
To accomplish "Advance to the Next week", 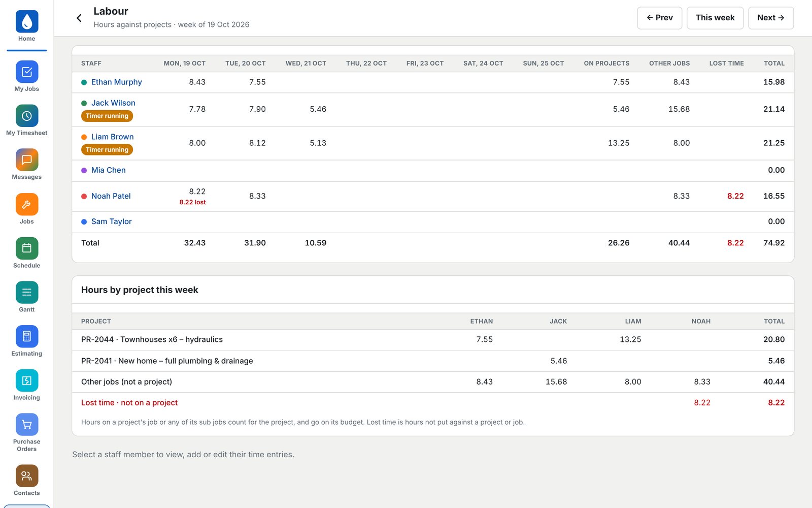I will pyautogui.click(x=771, y=18).
